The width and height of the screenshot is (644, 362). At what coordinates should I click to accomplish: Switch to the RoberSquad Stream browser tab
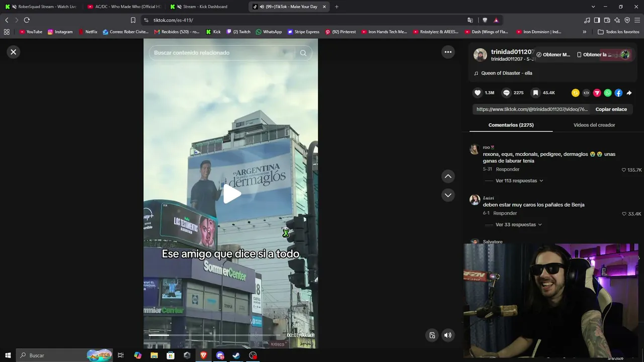point(41,7)
